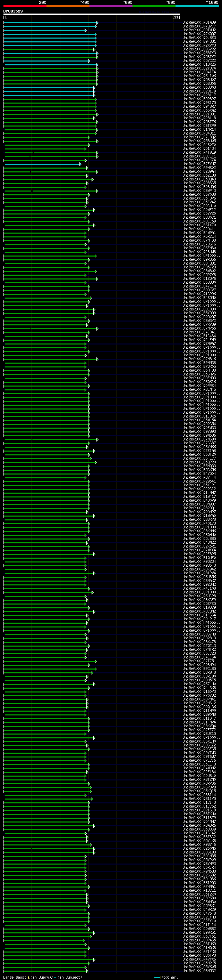Select label UniRef100_Q014G4
Screen dimensions: 222x980
click(199, 149)
